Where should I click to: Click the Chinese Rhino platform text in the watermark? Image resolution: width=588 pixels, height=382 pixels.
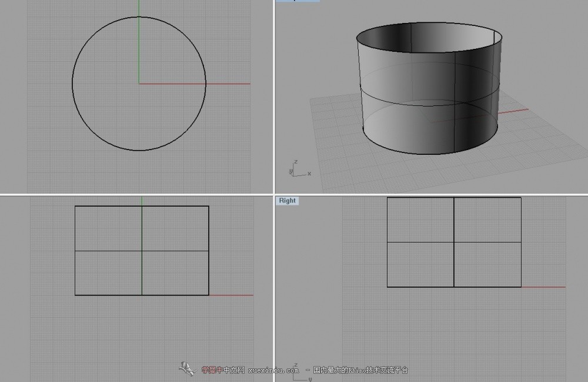tap(360, 370)
